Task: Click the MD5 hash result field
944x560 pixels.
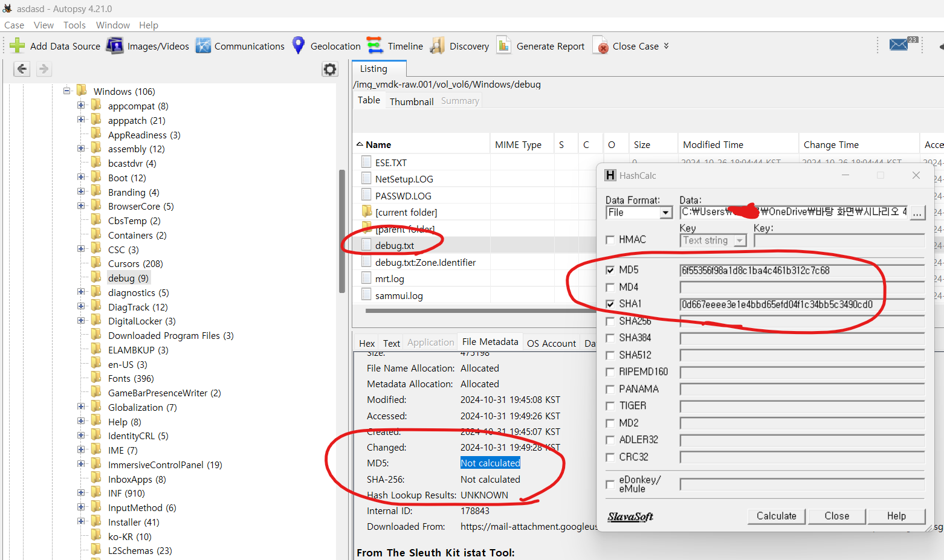Action: 802,271
